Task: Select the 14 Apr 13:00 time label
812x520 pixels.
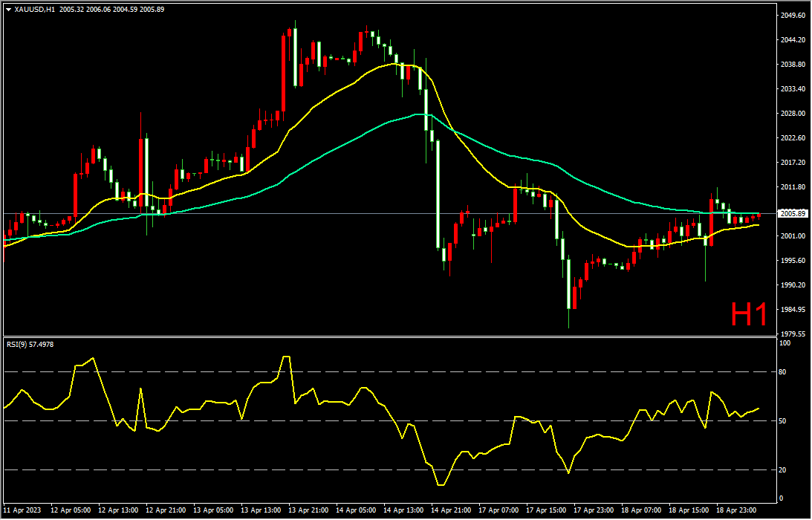Action: (x=403, y=510)
